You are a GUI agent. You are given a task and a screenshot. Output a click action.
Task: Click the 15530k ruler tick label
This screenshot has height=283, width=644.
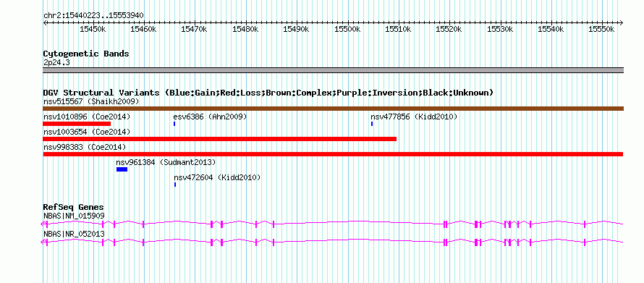[x=500, y=29]
